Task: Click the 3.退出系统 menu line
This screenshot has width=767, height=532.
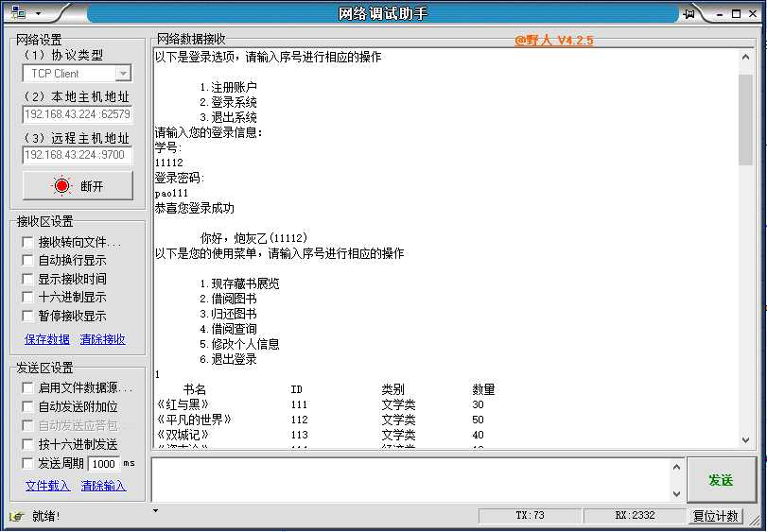Action: pos(229,118)
